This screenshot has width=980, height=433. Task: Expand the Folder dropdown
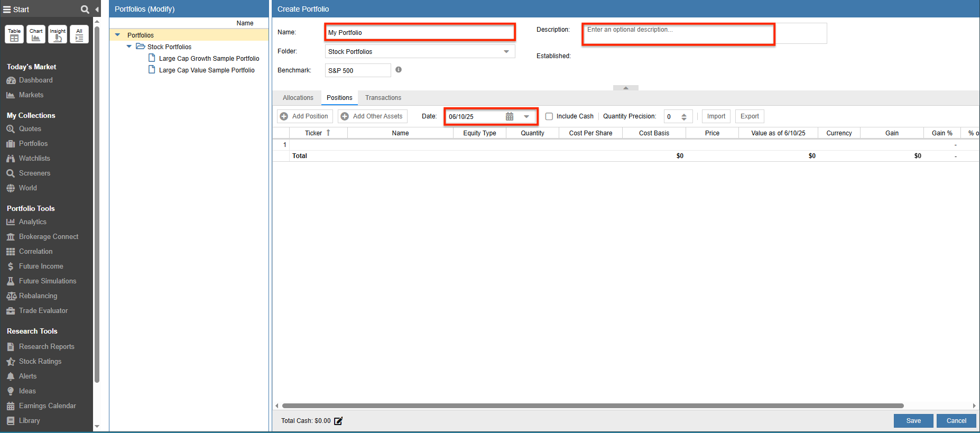pyautogui.click(x=506, y=52)
